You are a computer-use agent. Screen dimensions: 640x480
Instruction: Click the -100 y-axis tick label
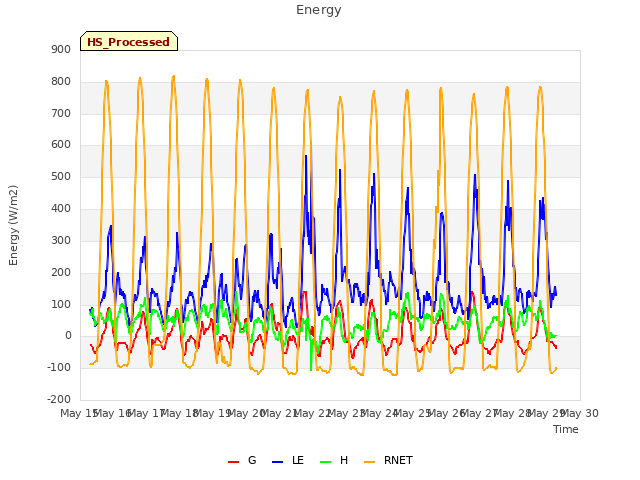pyautogui.click(x=59, y=367)
